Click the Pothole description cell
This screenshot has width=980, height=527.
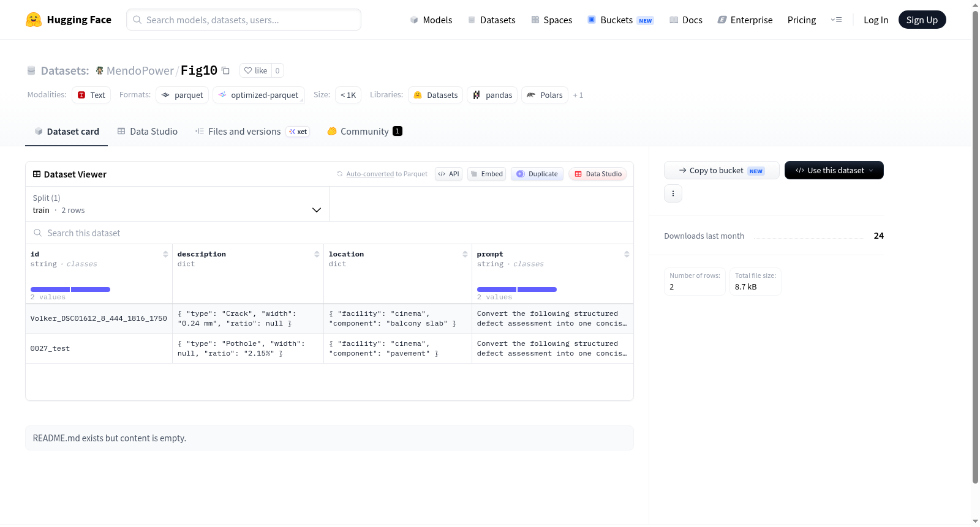248,348
